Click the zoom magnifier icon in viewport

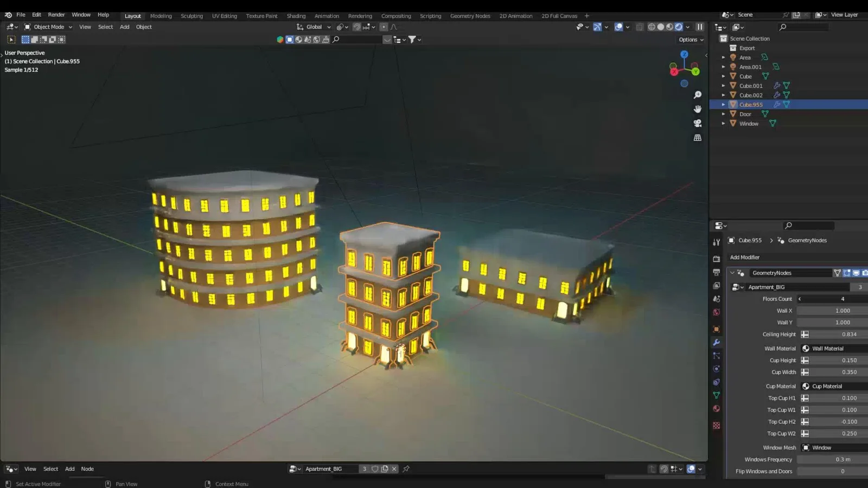click(698, 95)
